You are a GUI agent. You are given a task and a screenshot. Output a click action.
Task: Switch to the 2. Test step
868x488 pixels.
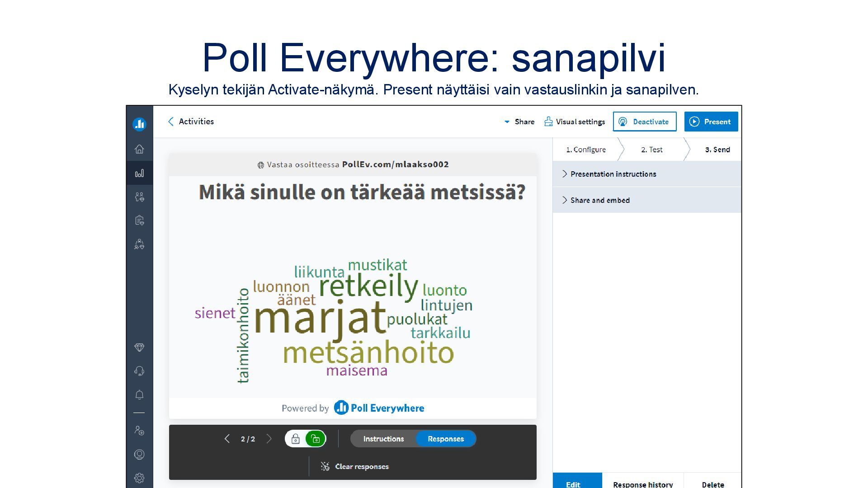click(652, 150)
